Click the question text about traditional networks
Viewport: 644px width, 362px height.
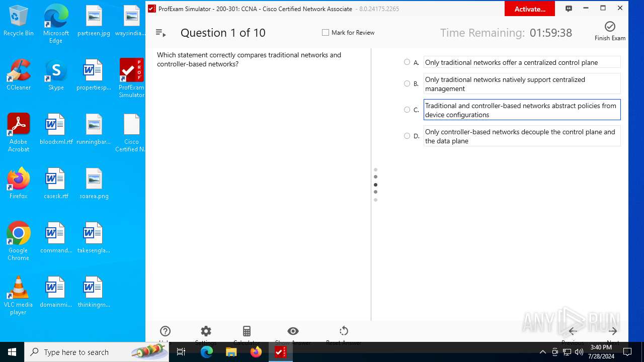(x=249, y=59)
